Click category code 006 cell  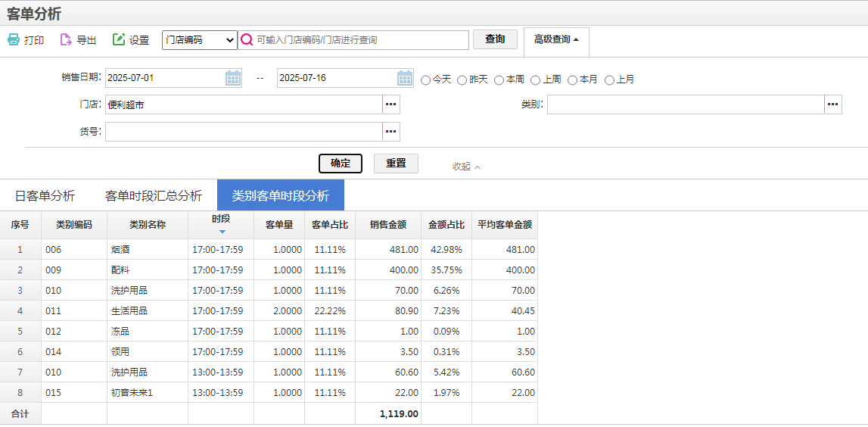click(x=74, y=250)
